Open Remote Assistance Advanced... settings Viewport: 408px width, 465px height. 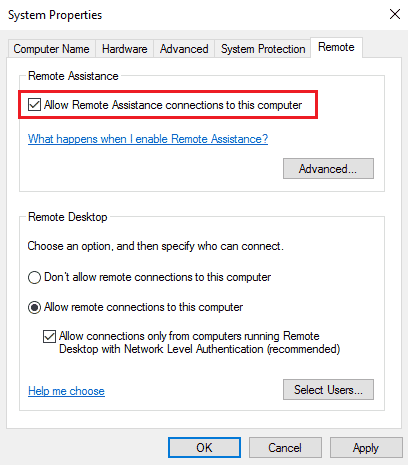click(x=328, y=169)
